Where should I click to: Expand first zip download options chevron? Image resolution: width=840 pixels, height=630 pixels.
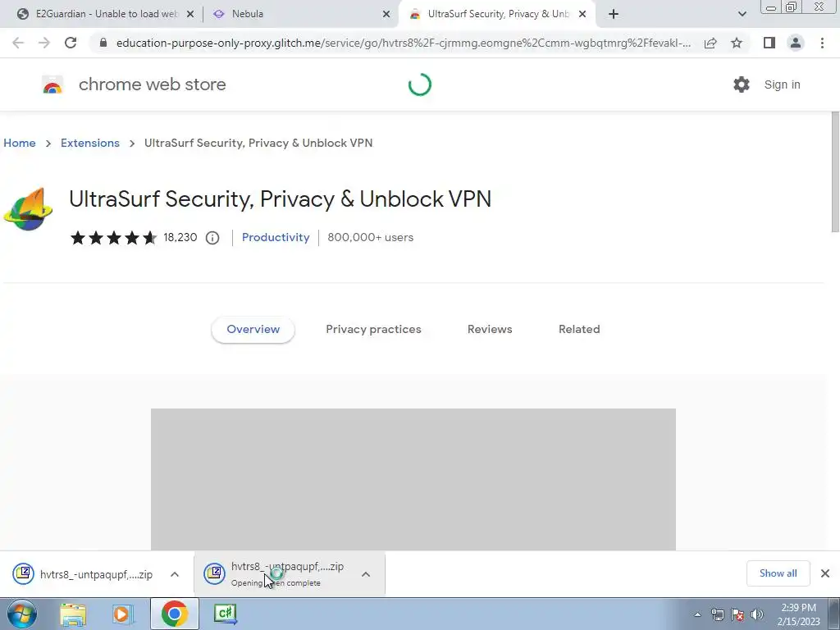point(175,574)
